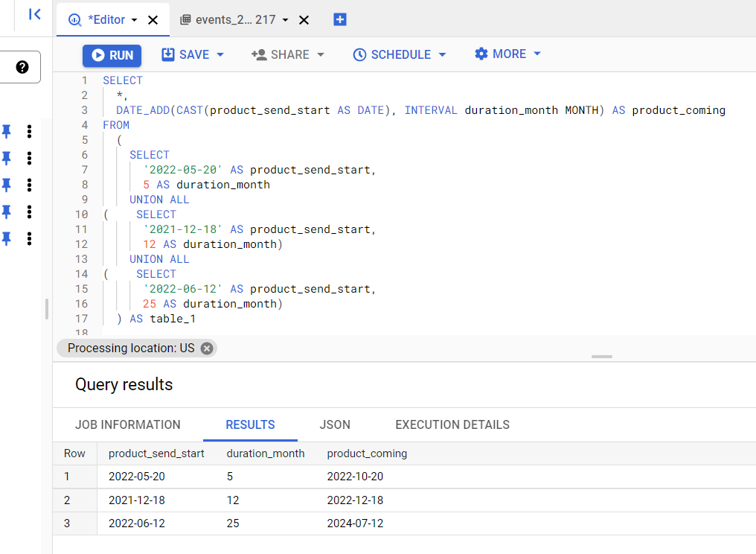The height and width of the screenshot is (554, 756).
Task: Click the product_coming column header
Action: click(367, 453)
